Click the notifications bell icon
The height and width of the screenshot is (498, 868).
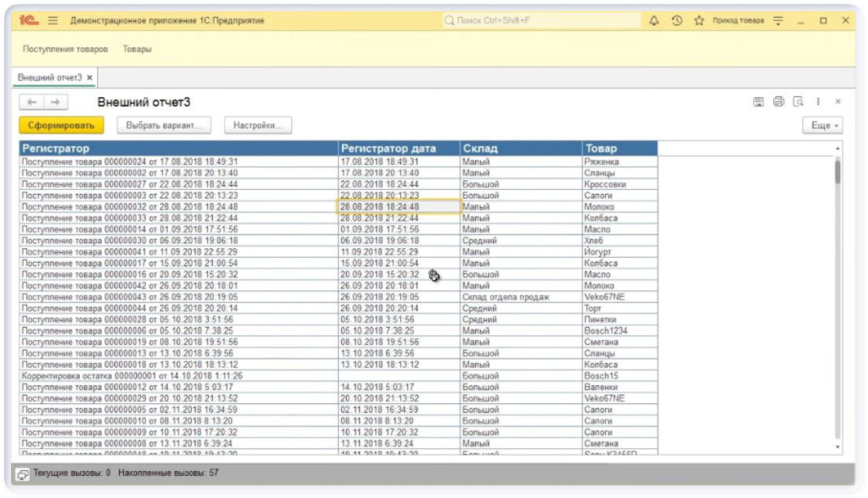654,21
